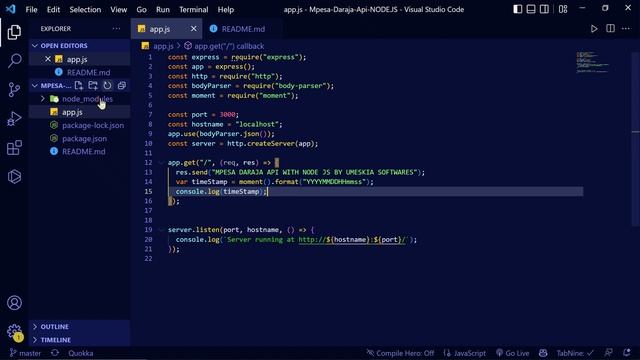The image size is (640, 360).
Task: Click the feedback icon in status bar
Action: click(609, 353)
